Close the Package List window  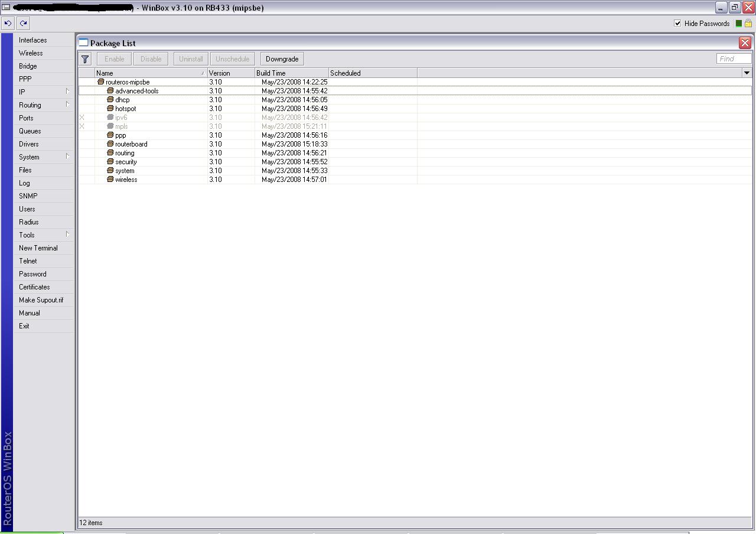745,43
